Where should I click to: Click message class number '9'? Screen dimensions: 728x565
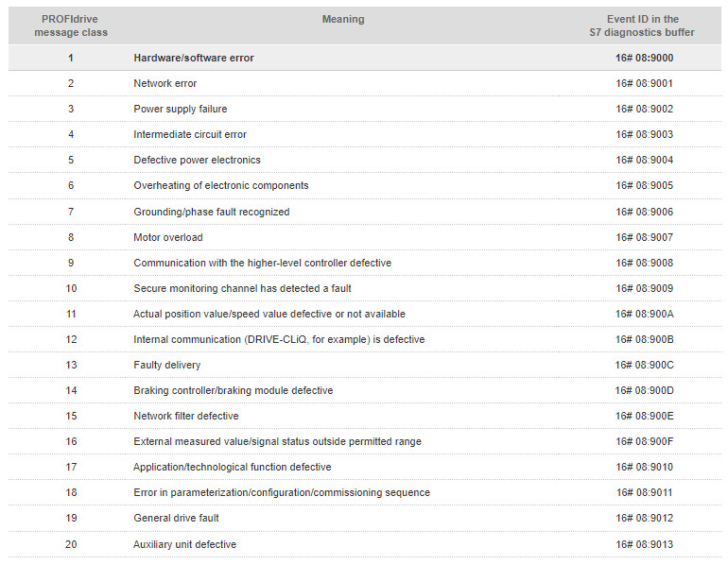[x=71, y=263]
